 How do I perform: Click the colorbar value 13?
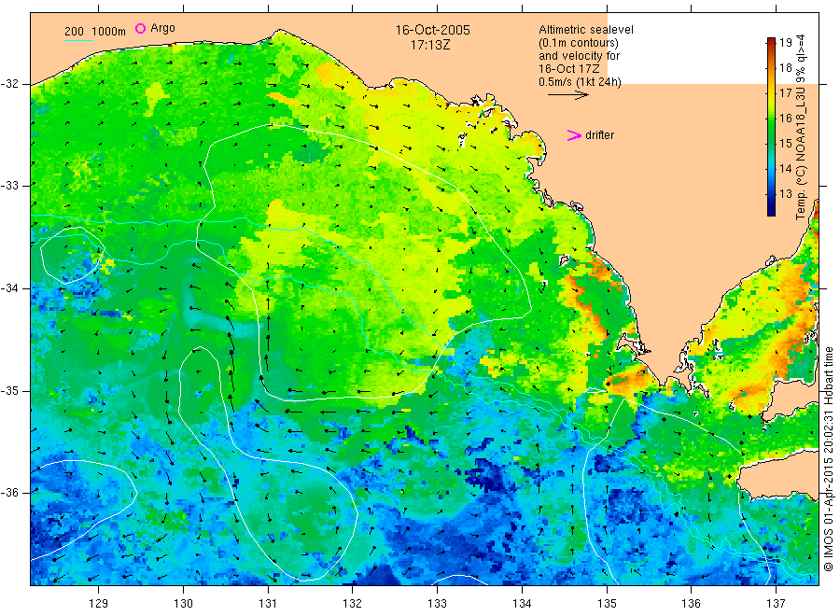[785, 194]
